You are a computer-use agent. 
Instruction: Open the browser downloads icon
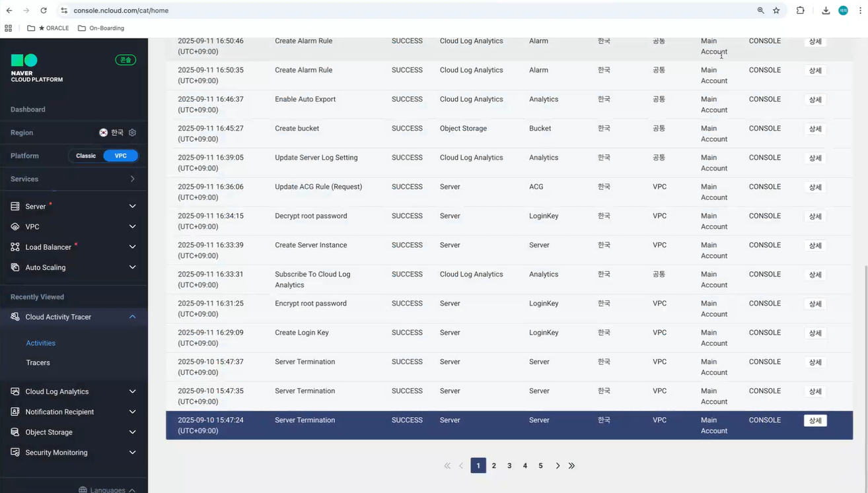pos(826,11)
